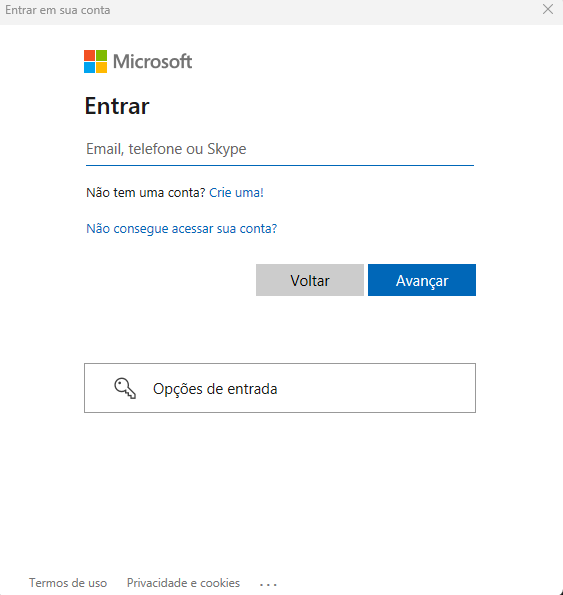563x595 pixels.
Task: Click the yellow square of Microsoft logo
Action: pos(101,67)
